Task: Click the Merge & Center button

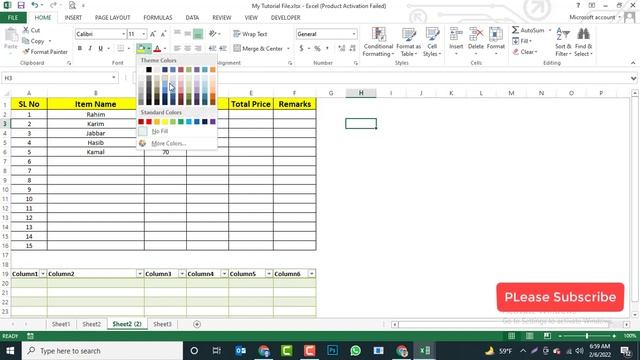Action: click(258, 49)
